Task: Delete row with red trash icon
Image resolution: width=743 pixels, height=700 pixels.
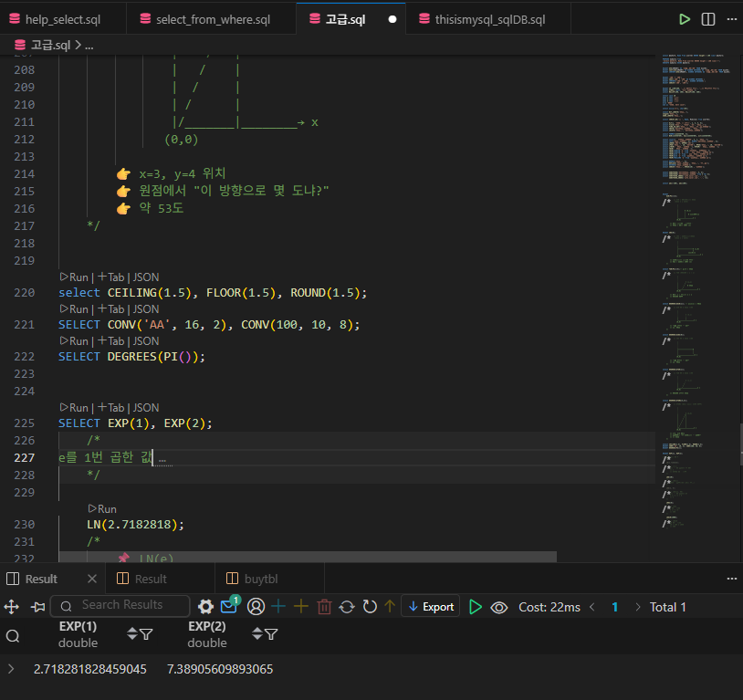Action: coord(324,607)
